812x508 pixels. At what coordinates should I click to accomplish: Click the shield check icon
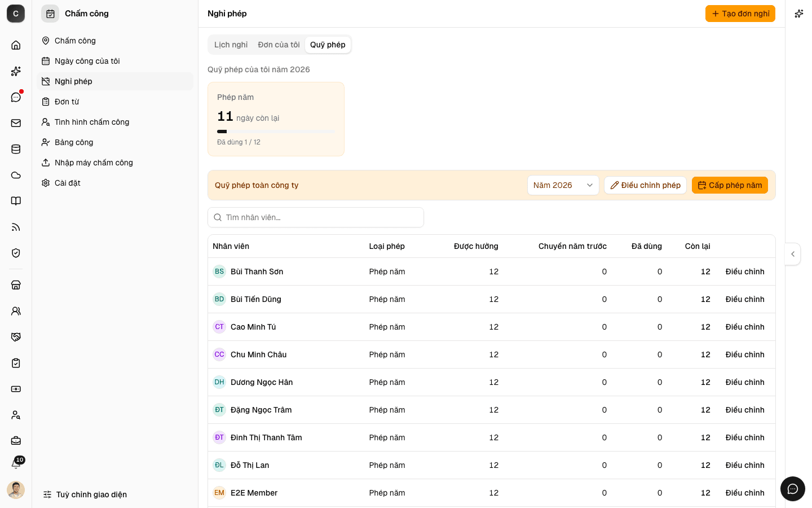(16, 253)
